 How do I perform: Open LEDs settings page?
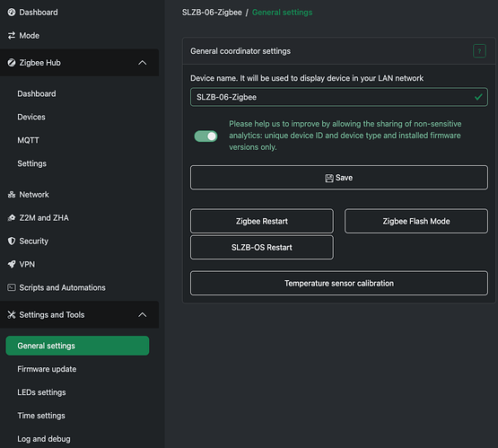[x=41, y=392]
